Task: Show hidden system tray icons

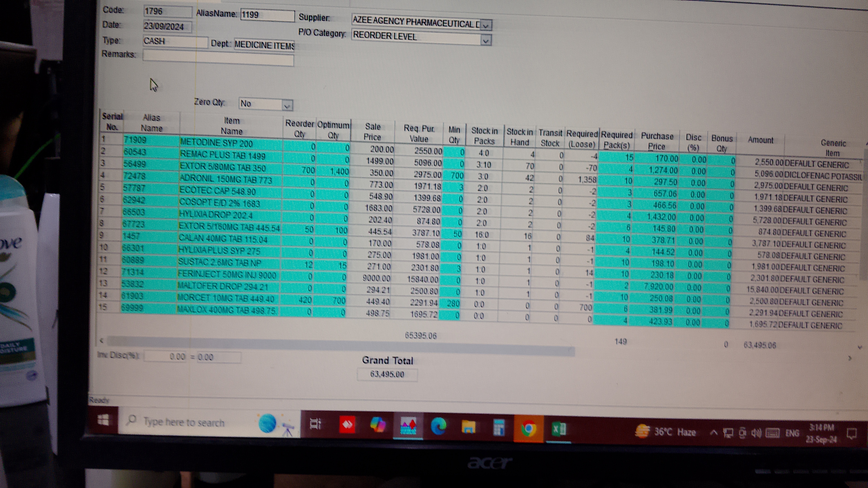Action: point(713,433)
